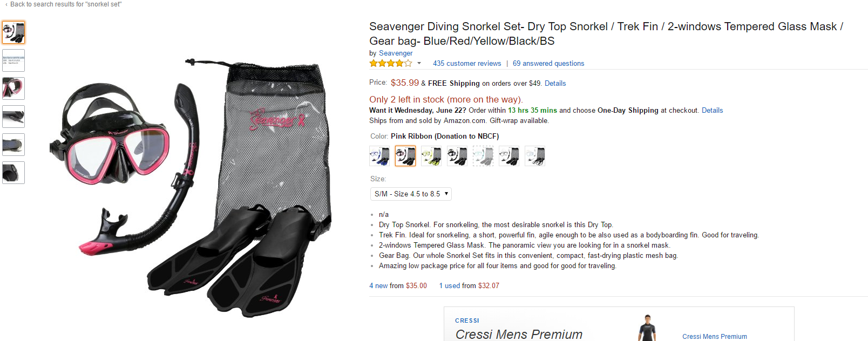The image size is (868, 341).
Task: Open the 69 answered questions link
Action: coord(548,64)
